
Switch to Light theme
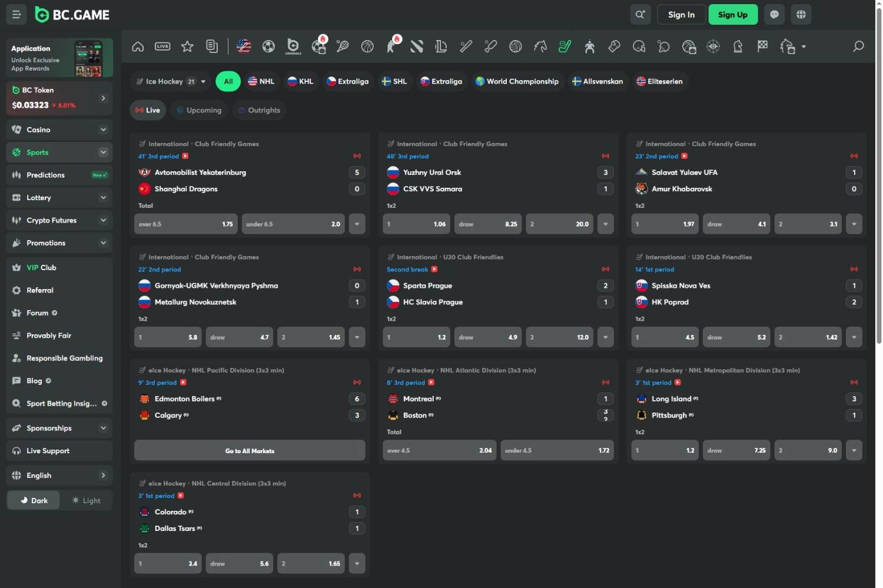pos(86,500)
